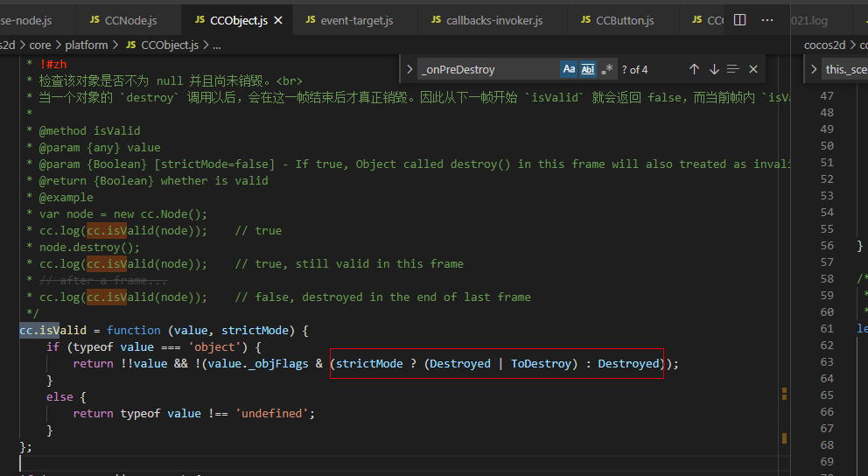
Task: Close the find widget
Action: pyautogui.click(x=753, y=69)
